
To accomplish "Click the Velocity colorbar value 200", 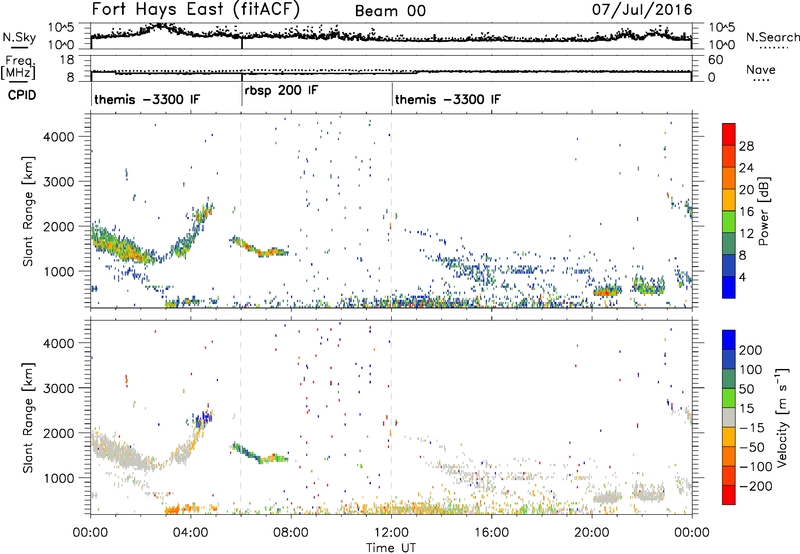I will point(751,350).
